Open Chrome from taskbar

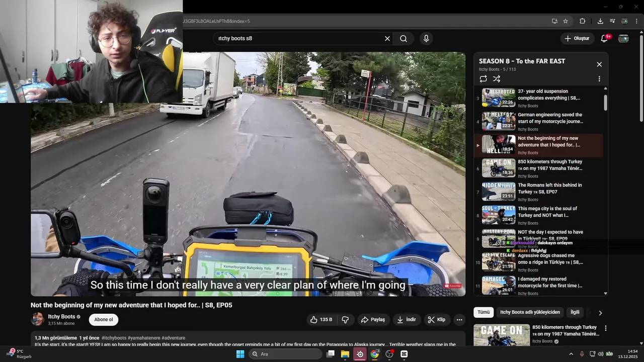pyautogui.click(x=374, y=354)
